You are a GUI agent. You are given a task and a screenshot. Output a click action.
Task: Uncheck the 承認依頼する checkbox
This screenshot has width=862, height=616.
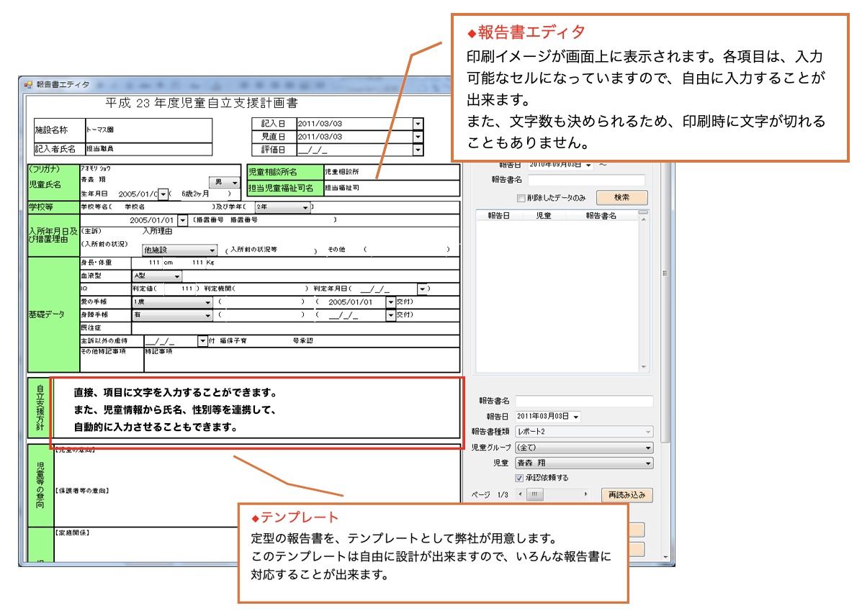[x=519, y=478]
